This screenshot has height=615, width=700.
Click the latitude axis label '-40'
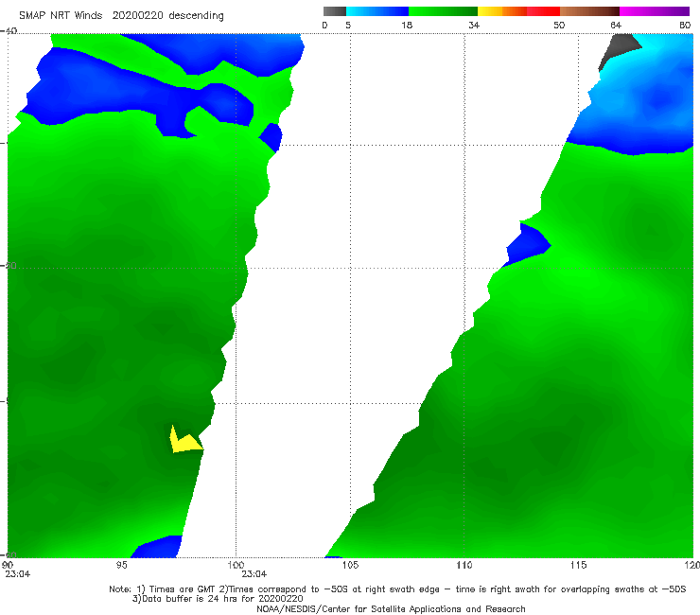point(9,31)
